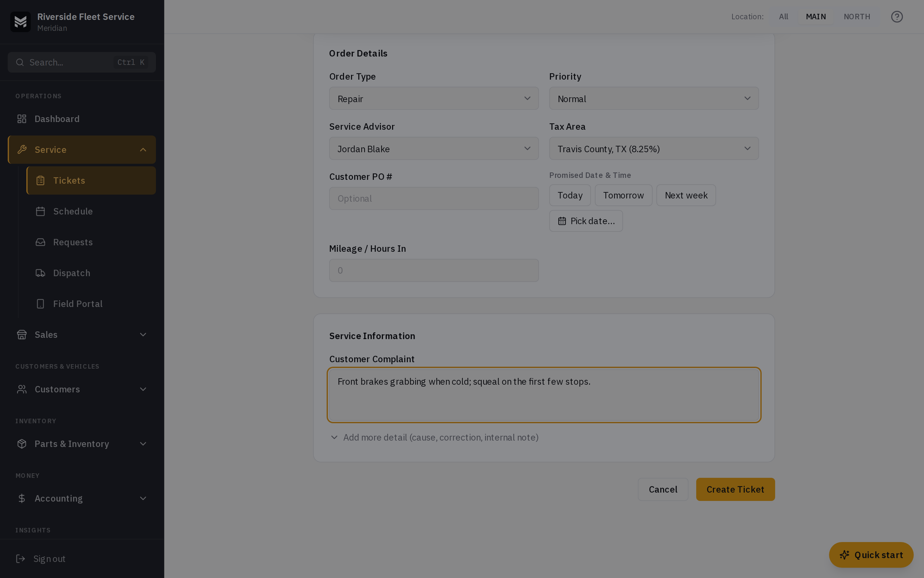Open the Tax Area dropdown
Screen dimensions: 924x578
pos(654,149)
